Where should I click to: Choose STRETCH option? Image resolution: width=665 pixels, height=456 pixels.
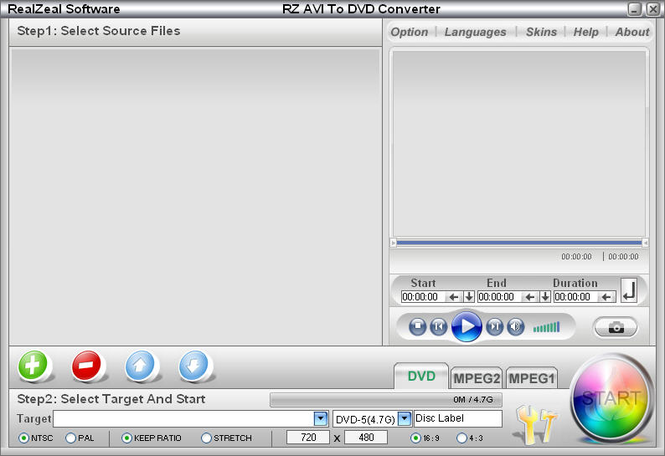click(206, 438)
